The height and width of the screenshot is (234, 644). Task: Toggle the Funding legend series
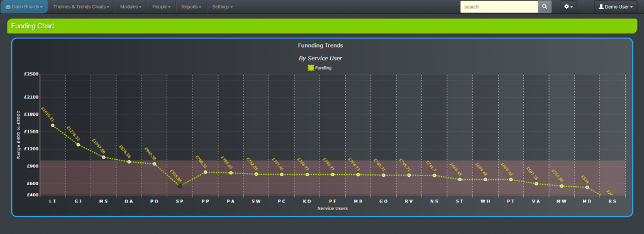tap(319, 68)
